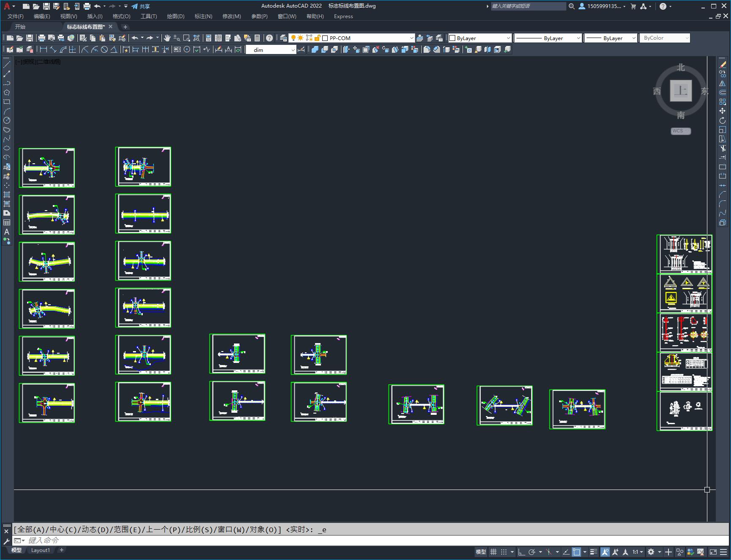
Task: Toggle isometric drafting
Action: pos(549,552)
